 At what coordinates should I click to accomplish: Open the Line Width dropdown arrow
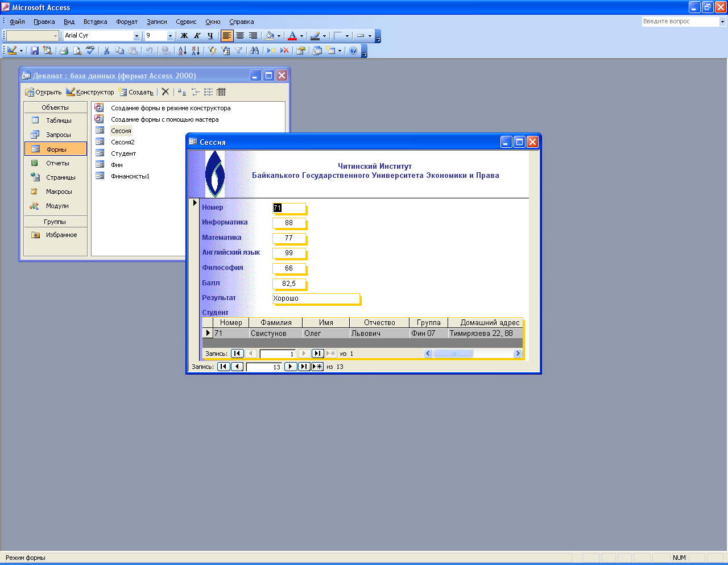[x=347, y=36]
